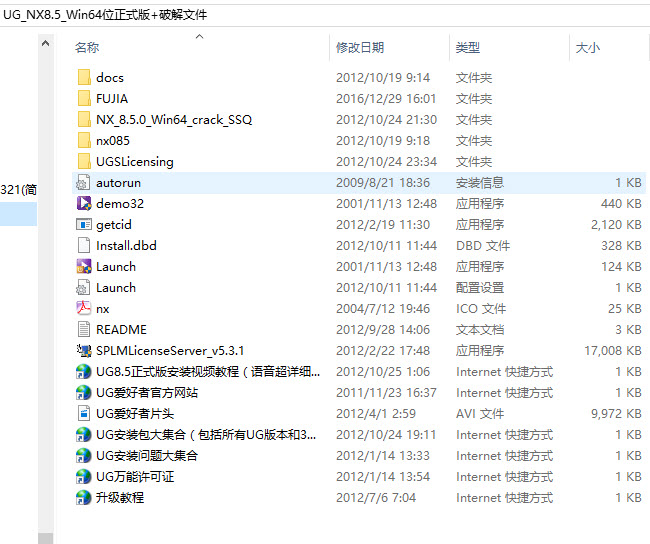
Task: Select the UG爱好者官方网站 shortcut icon
Action: [x=84, y=393]
